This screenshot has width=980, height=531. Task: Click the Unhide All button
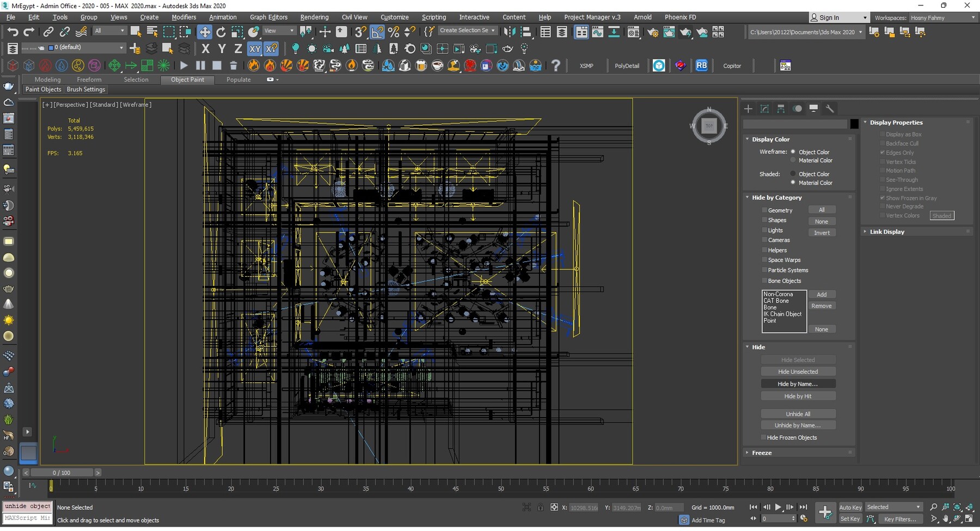click(798, 414)
